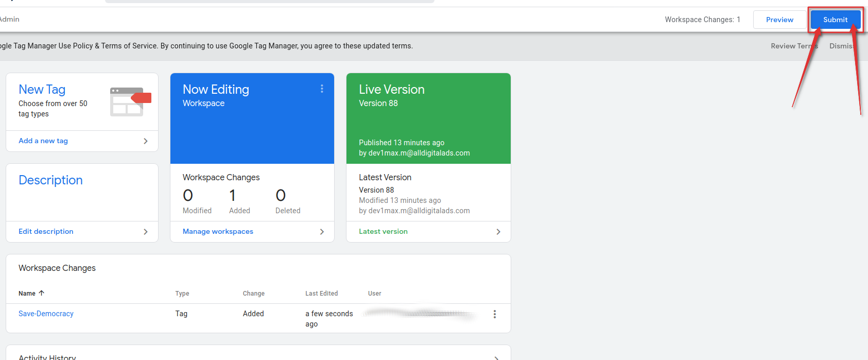Open Edit description link
This screenshot has height=360, width=868.
(46, 231)
